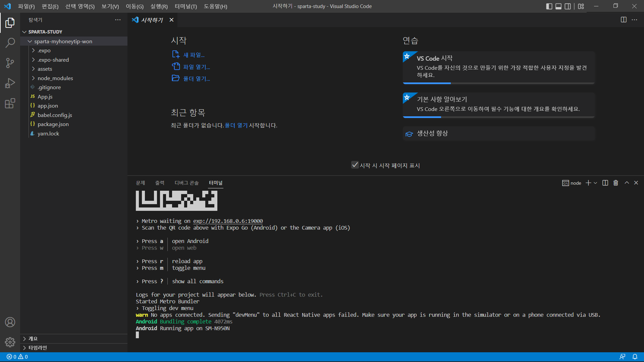Switch to the 디버그 콘솔 panel tab
Screen dimensions: 644x362
[186, 183]
